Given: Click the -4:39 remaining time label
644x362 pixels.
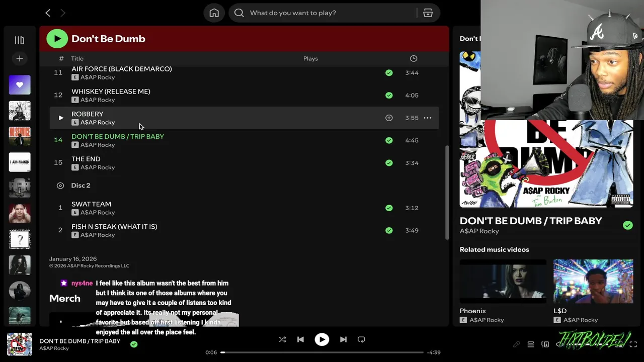Looking at the screenshot, I should coord(434,352).
